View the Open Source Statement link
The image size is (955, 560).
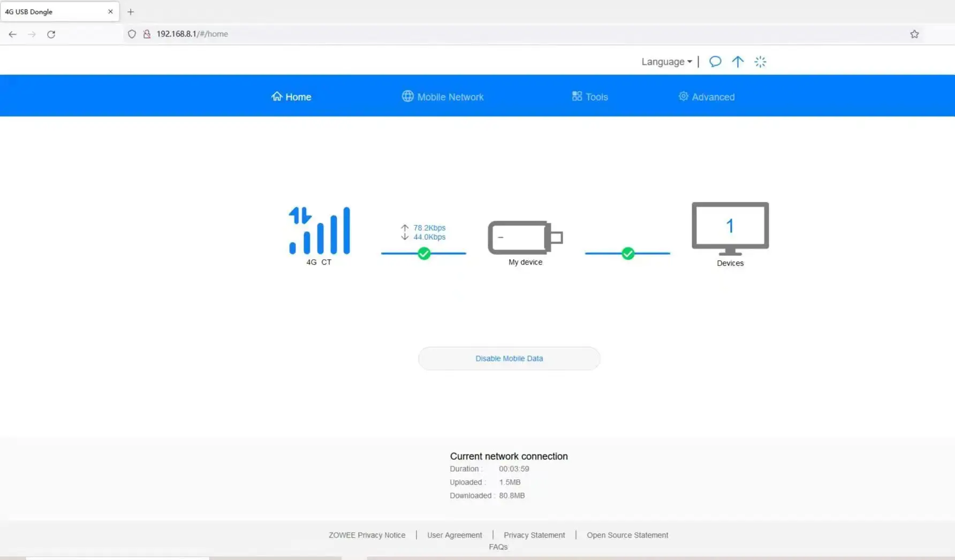pyautogui.click(x=627, y=535)
